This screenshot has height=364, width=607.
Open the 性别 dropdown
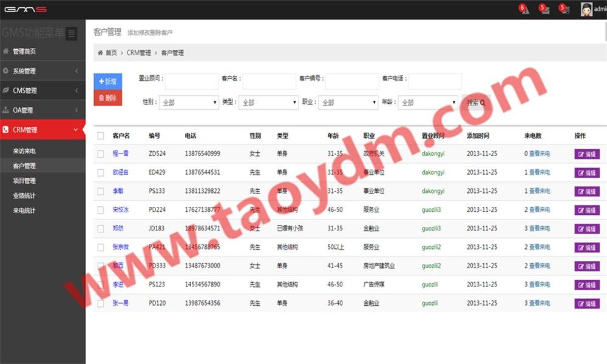(189, 103)
